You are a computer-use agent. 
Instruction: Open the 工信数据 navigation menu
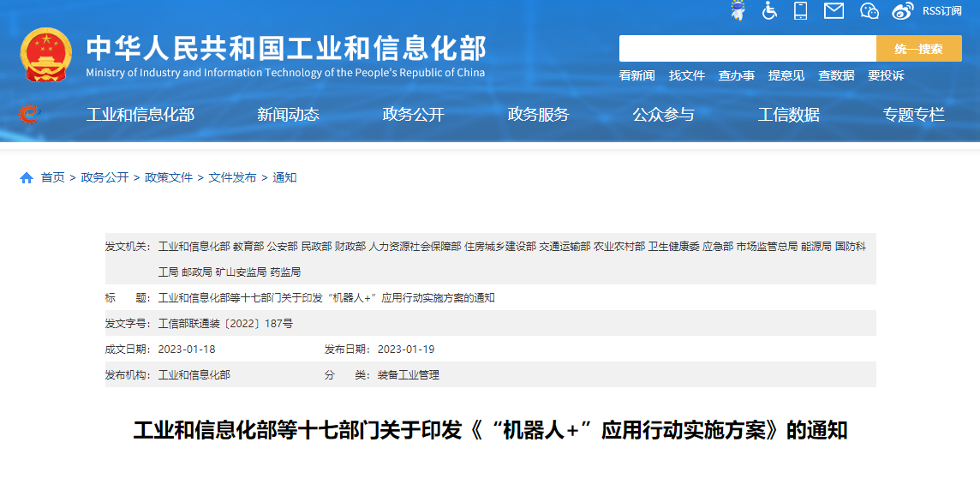click(x=788, y=115)
